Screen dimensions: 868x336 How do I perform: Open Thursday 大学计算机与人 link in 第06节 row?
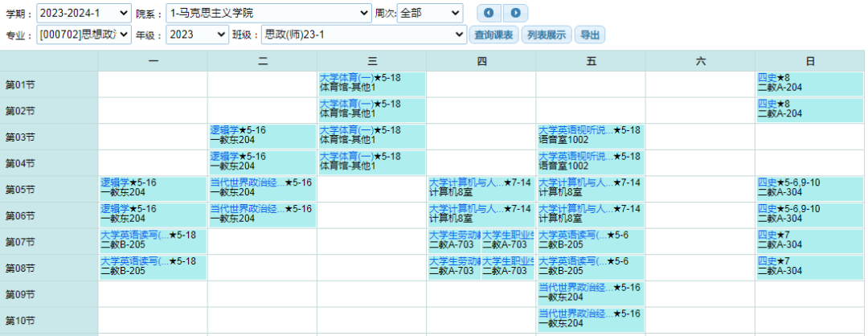(x=466, y=209)
